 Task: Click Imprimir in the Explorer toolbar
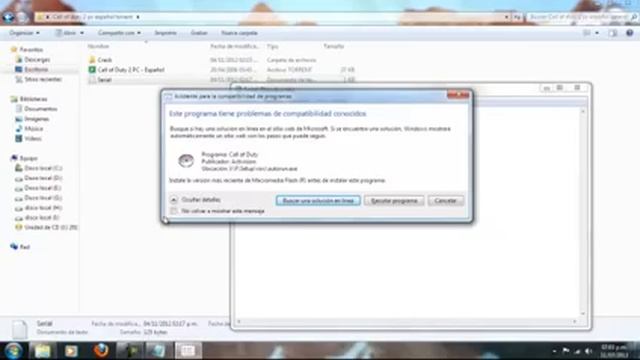165,33
